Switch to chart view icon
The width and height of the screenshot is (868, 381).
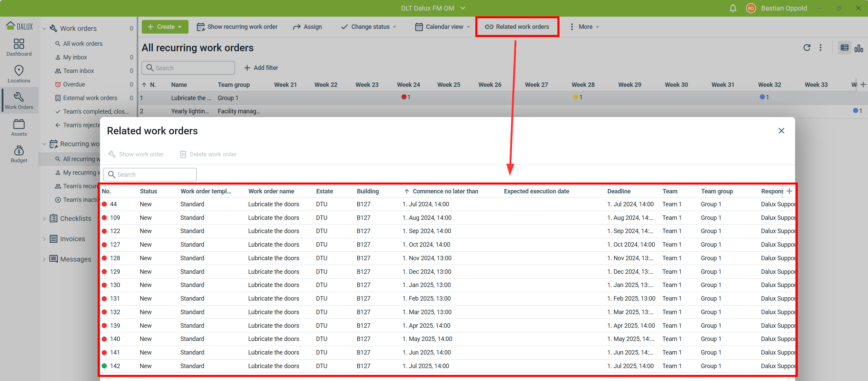pos(859,48)
